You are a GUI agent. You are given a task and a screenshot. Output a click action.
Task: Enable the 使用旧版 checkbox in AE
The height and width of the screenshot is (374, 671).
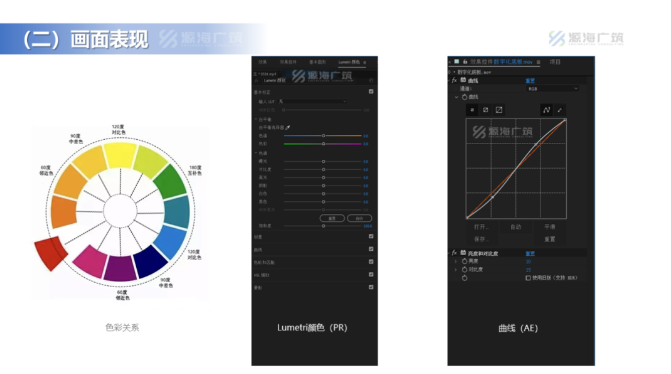(x=528, y=278)
